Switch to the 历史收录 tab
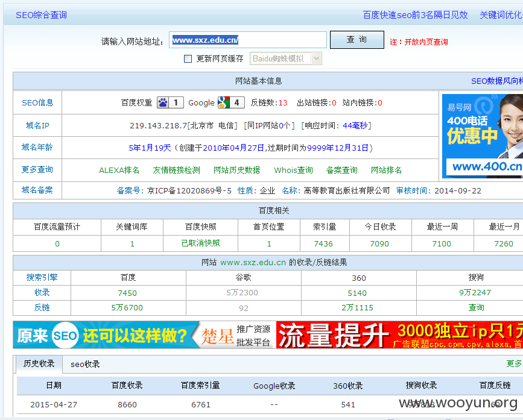The height and width of the screenshot is (420, 523). pos(39,364)
